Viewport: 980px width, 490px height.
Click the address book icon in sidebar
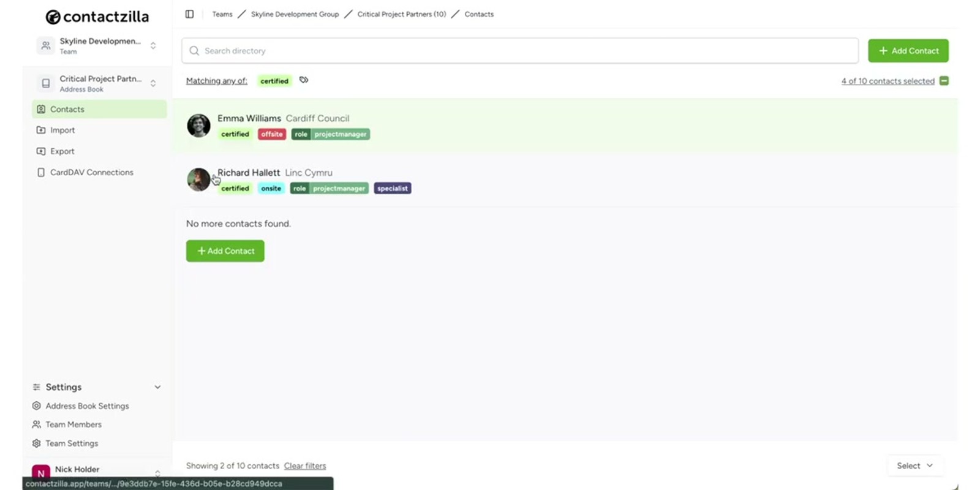click(46, 83)
